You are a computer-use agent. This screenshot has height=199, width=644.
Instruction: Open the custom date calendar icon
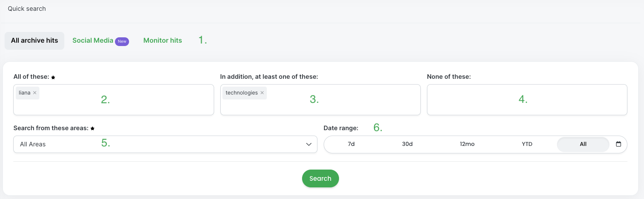(619, 144)
